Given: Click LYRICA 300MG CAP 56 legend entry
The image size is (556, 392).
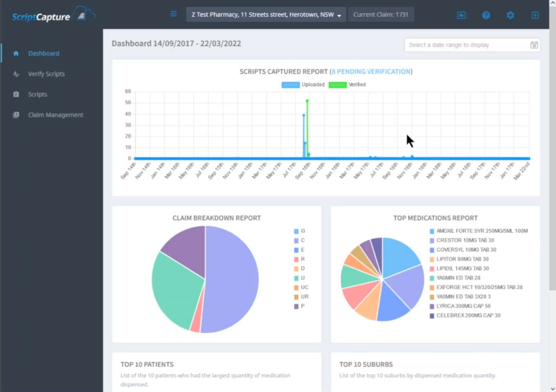Looking at the screenshot, I should [460, 306].
